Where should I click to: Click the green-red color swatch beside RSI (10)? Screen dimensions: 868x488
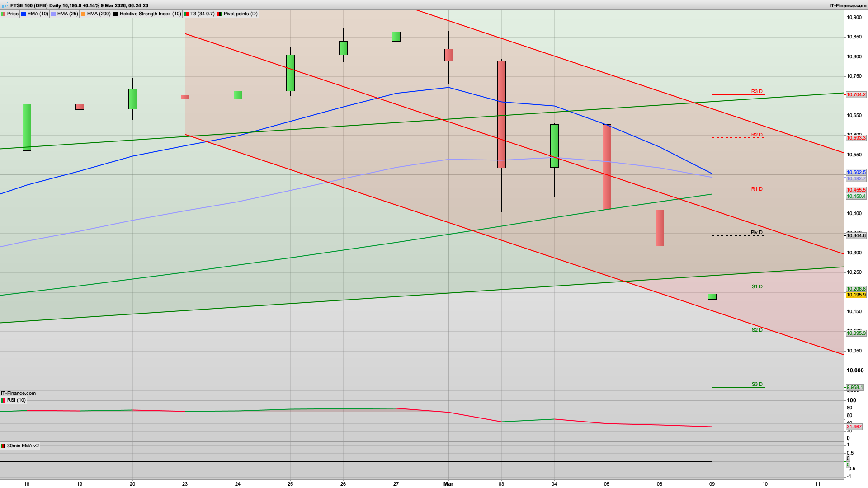coord(4,400)
